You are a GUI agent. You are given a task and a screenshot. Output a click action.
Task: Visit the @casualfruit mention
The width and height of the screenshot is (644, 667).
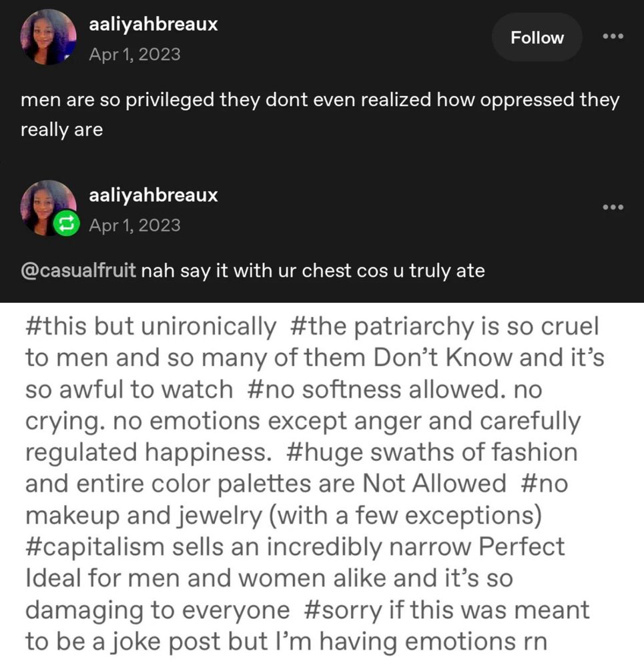[x=79, y=271]
